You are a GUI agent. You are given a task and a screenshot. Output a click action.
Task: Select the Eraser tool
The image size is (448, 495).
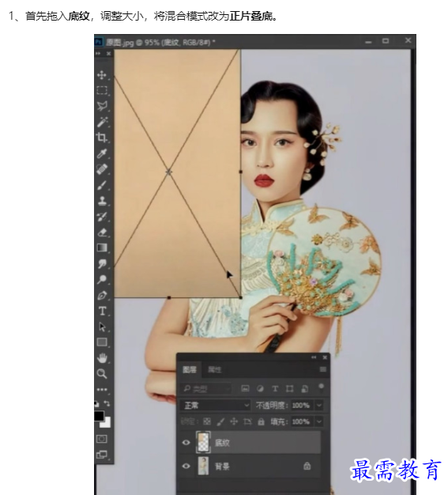click(x=102, y=232)
